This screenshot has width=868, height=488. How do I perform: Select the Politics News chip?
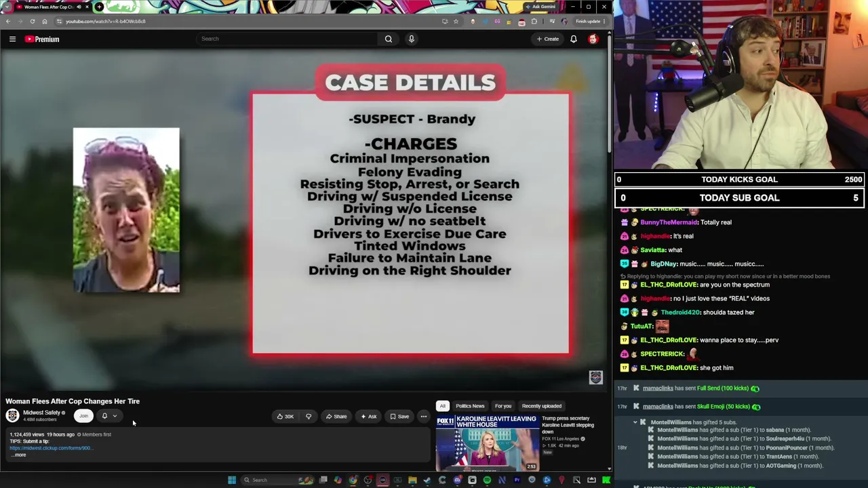pos(470,406)
